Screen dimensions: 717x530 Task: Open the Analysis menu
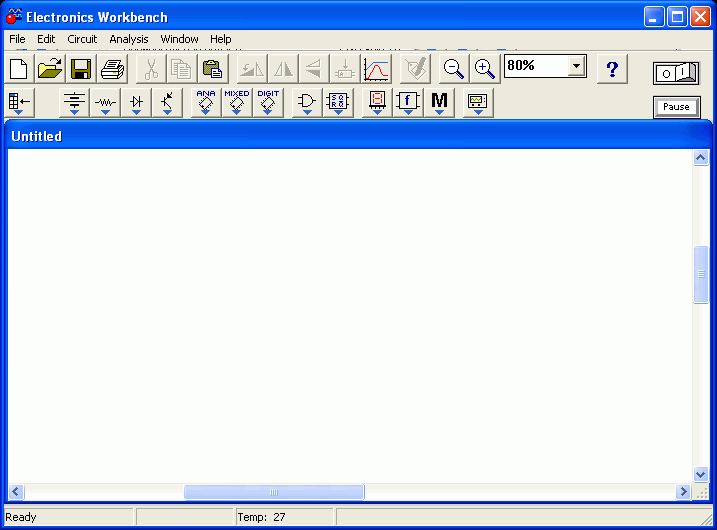coord(129,39)
